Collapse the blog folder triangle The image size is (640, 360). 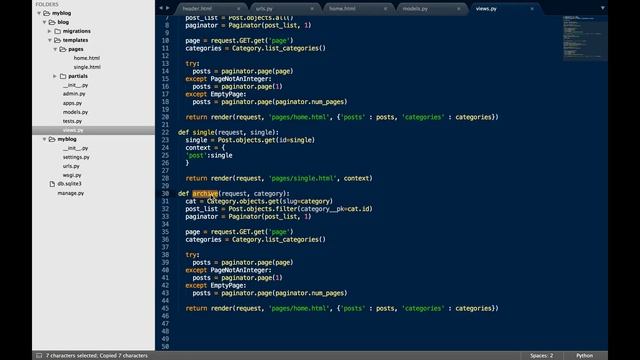click(44, 22)
